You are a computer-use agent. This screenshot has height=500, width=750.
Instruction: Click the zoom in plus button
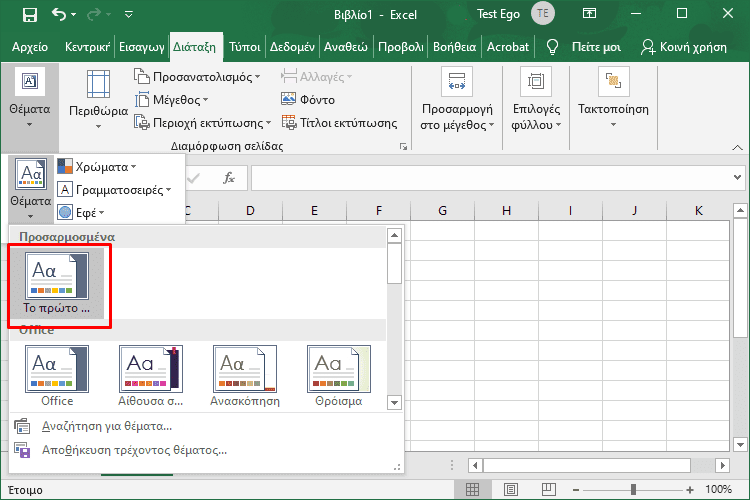point(690,490)
